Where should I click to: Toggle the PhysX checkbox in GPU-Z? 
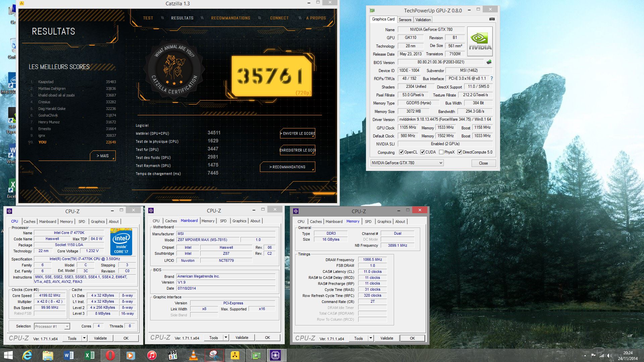click(441, 152)
